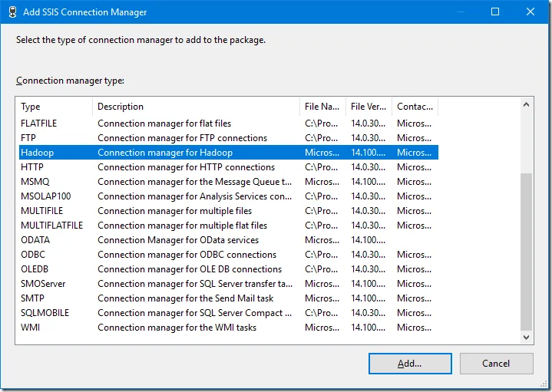
Task: Click the File Name column header
Action: 322,107
